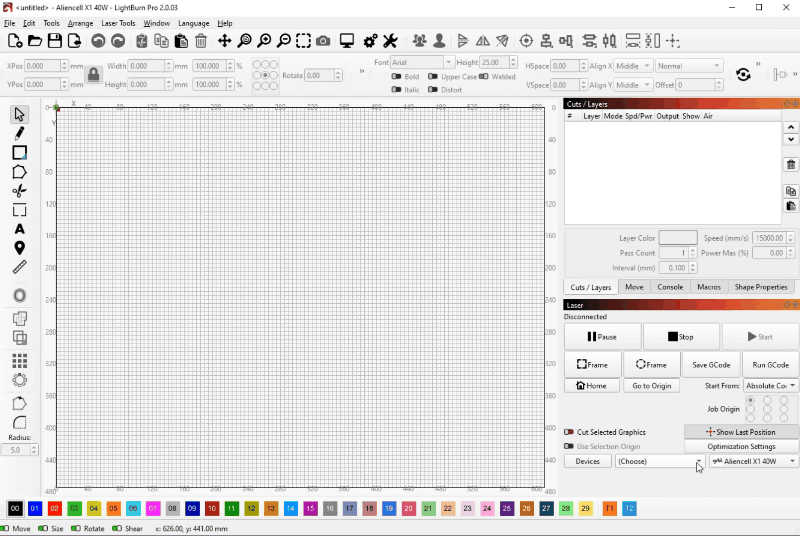The width and height of the screenshot is (800, 536).
Task: Open the camera capture tool
Action: click(323, 41)
